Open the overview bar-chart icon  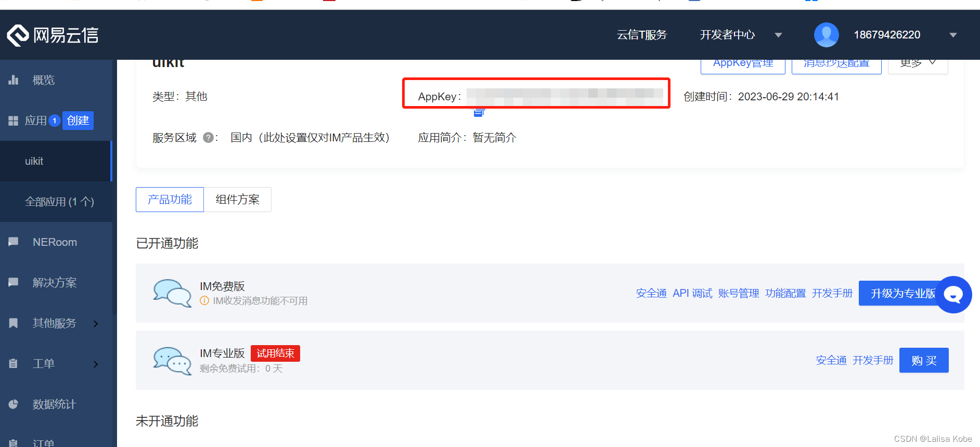(14, 80)
